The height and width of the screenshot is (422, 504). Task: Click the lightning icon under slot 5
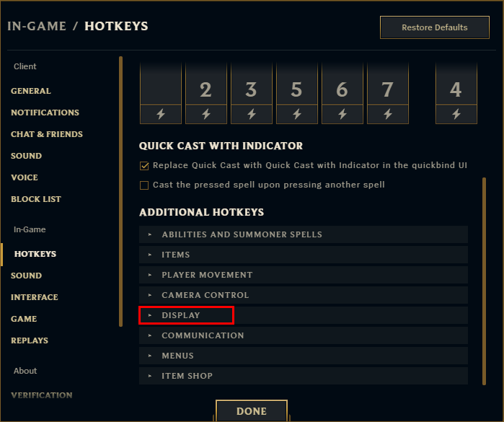click(296, 114)
